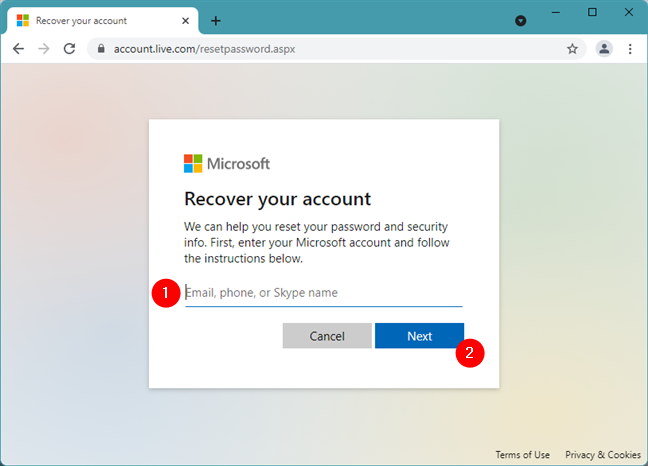Image resolution: width=648 pixels, height=466 pixels.
Task: Open the Chrome profile avatar icon
Action: point(604,49)
